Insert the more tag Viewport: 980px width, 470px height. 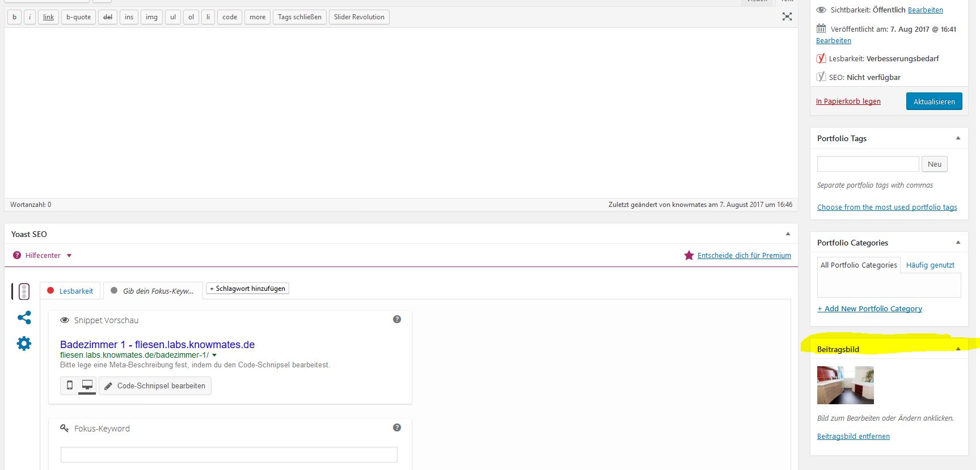click(257, 17)
